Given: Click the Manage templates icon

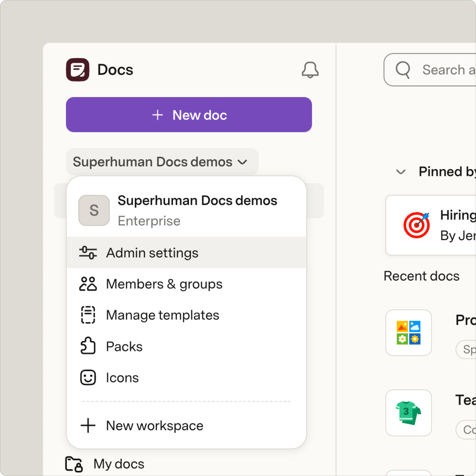Looking at the screenshot, I should 88,315.
